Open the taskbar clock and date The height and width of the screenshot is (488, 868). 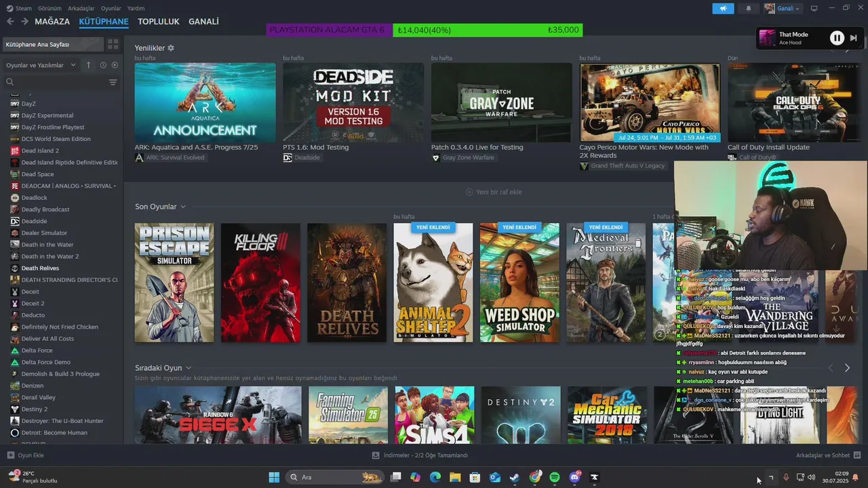click(x=835, y=477)
